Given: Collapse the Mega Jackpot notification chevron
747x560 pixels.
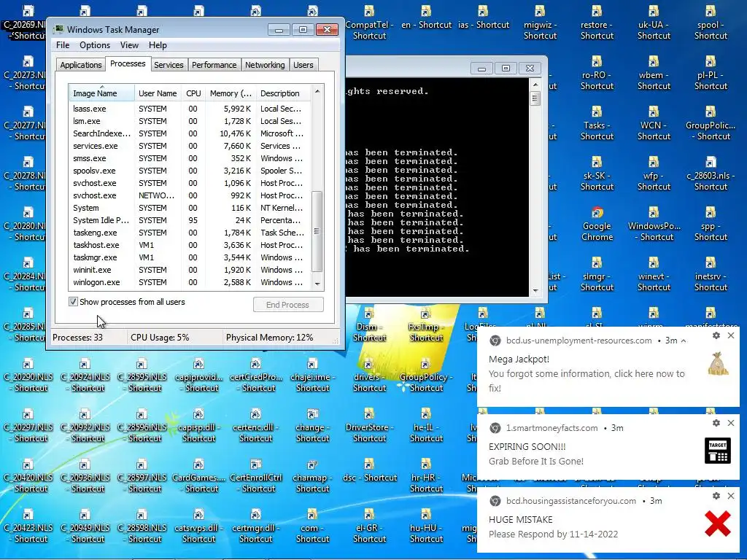Looking at the screenshot, I should 684,341.
